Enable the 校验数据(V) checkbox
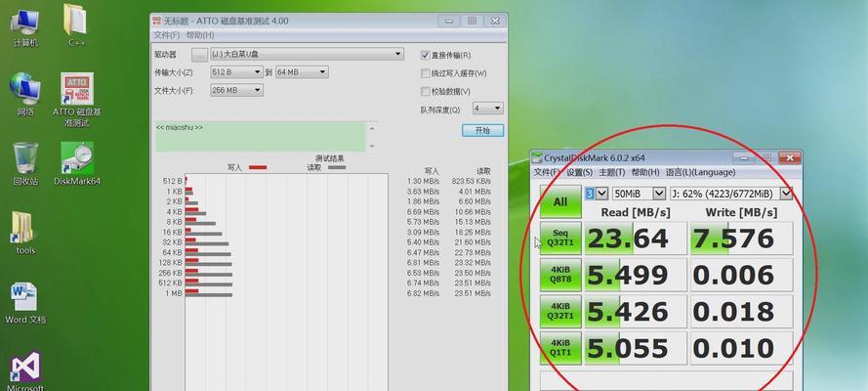Image resolution: width=868 pixels, height=391 pixels. tap(425, 91)
